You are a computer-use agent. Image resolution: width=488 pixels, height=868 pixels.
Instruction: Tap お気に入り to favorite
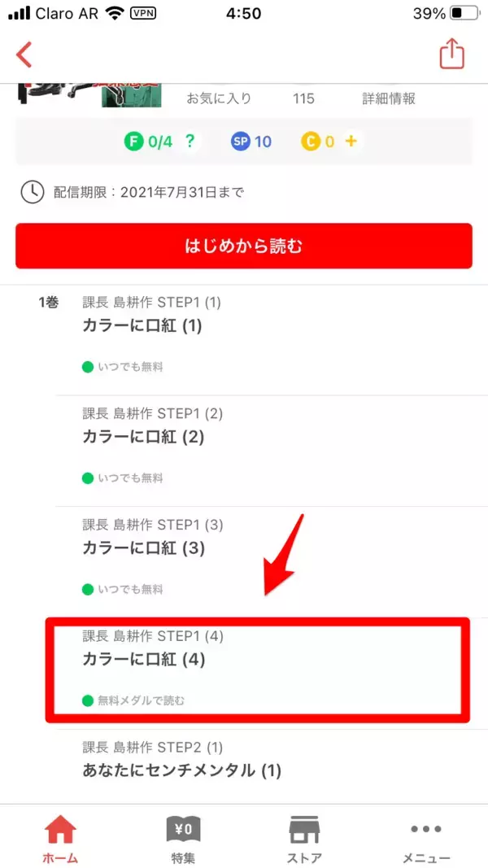219,98
